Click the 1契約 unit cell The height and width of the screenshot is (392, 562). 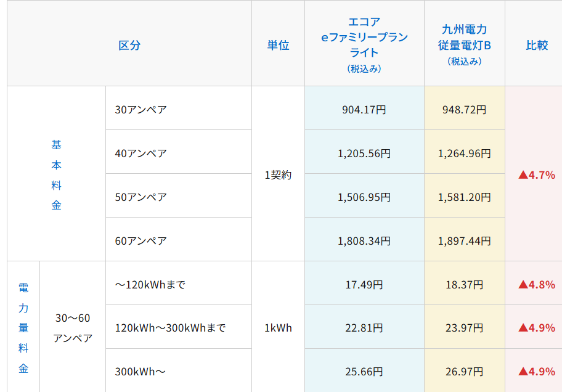(277, 173)
